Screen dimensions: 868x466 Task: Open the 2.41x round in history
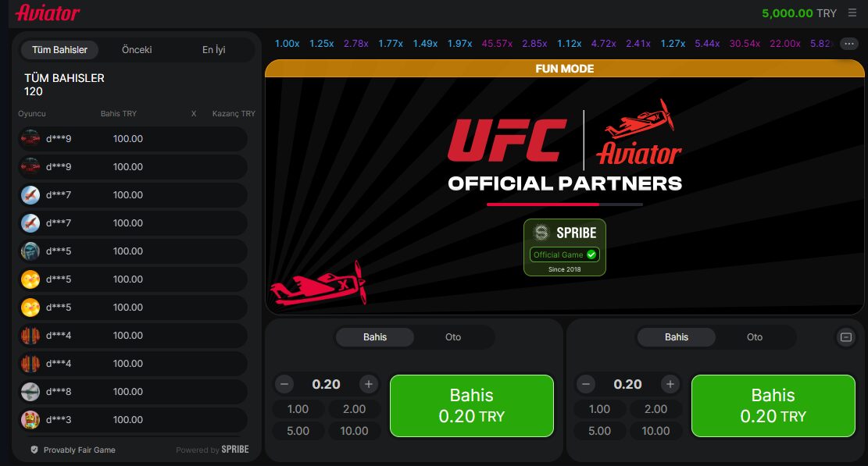coord(638,44)
